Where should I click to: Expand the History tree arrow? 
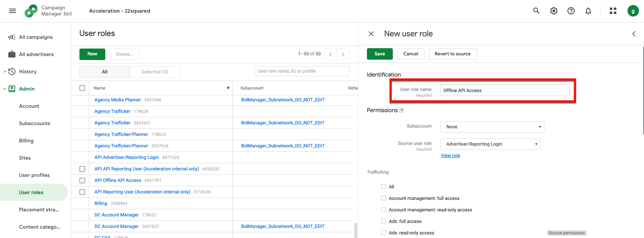tap(5, 72)
